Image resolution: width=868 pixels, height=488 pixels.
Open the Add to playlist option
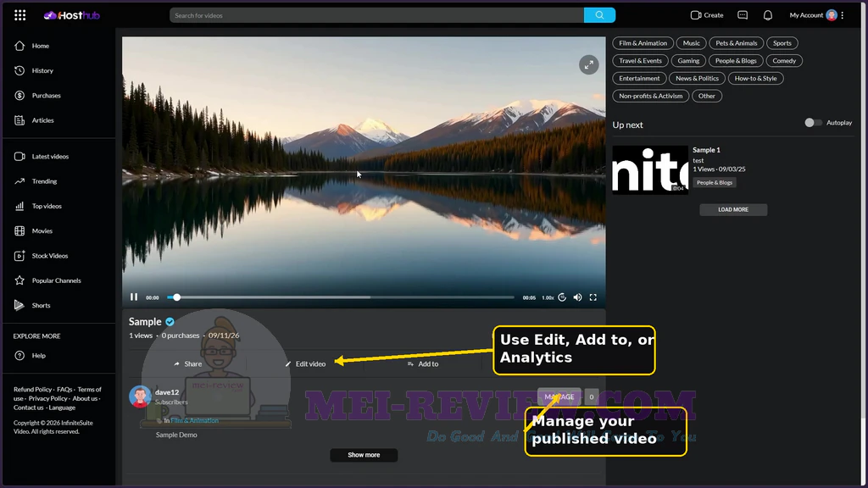click(422, 364)
